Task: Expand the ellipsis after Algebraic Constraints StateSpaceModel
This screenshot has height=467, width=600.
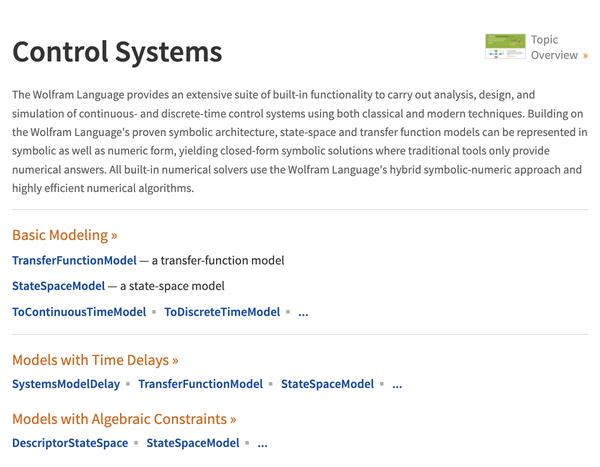Action: click(x=262, y=445)
